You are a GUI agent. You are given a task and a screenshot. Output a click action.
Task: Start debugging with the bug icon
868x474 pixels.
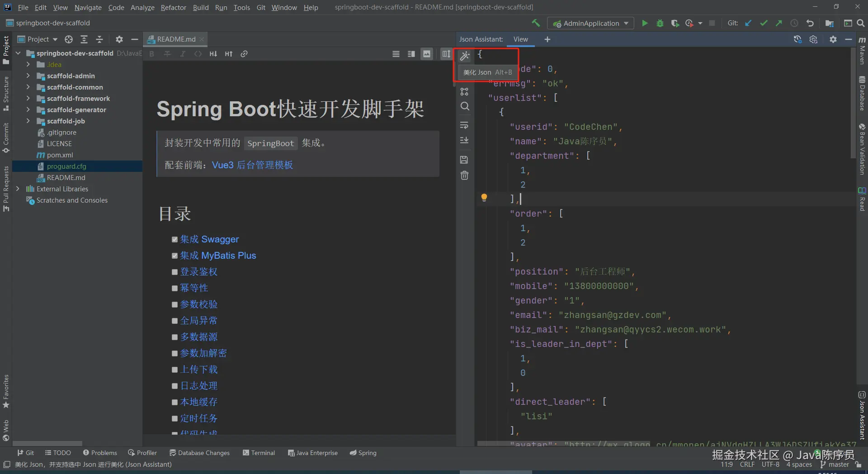point(660,23)
